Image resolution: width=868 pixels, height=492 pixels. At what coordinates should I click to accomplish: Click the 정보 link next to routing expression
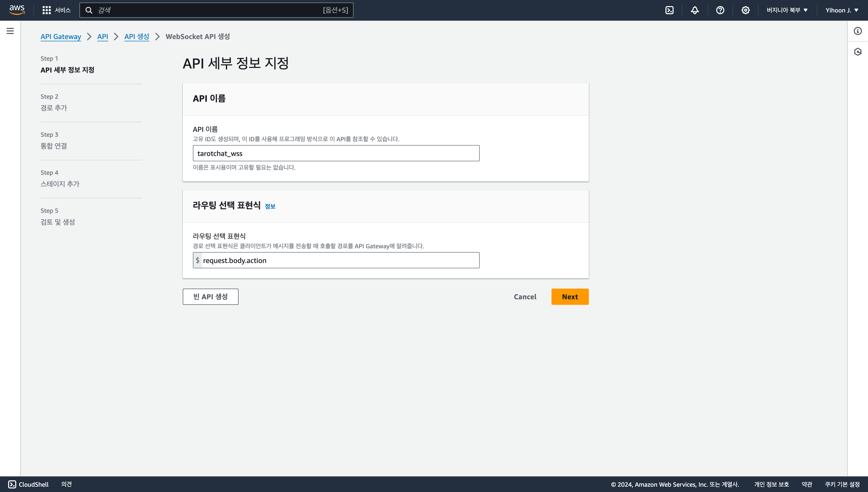click(x=270, y=206)
